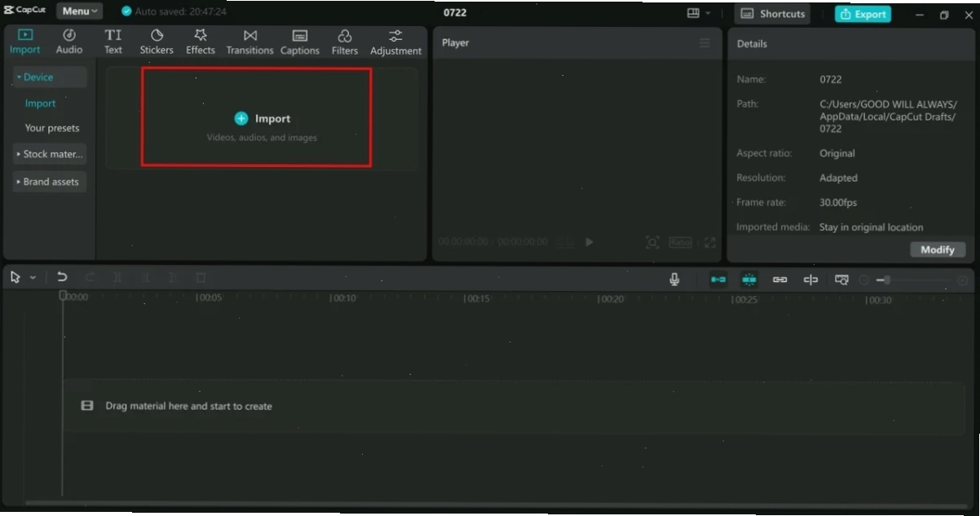
Task: Click the Original aspect ratio value
Action: tap(837, 153)
